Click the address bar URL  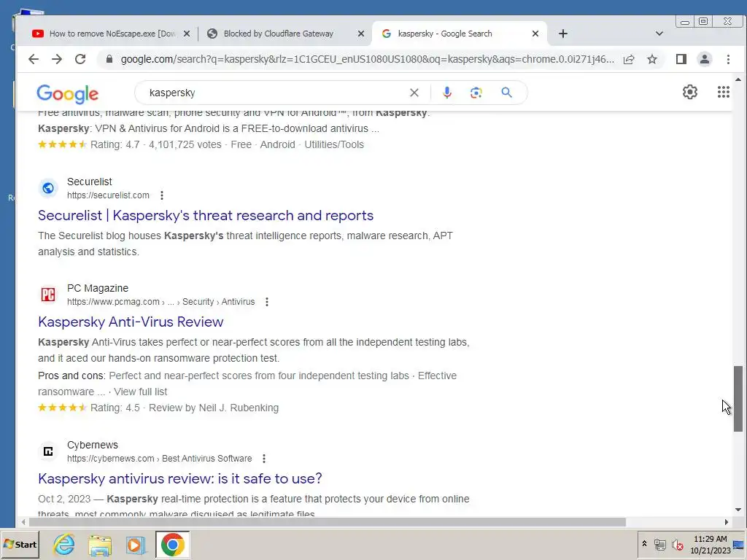click(367, 59)
